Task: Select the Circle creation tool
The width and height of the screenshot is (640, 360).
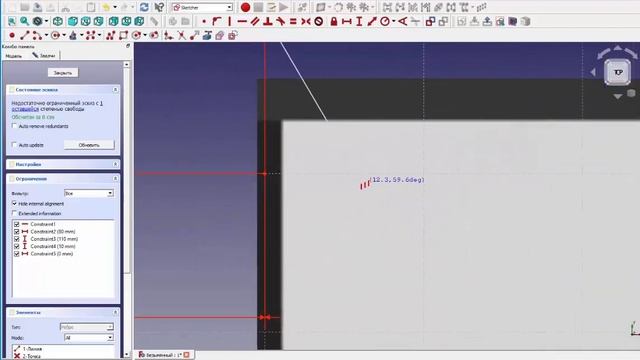Action: pyautogui.click(x=55, y=36)
